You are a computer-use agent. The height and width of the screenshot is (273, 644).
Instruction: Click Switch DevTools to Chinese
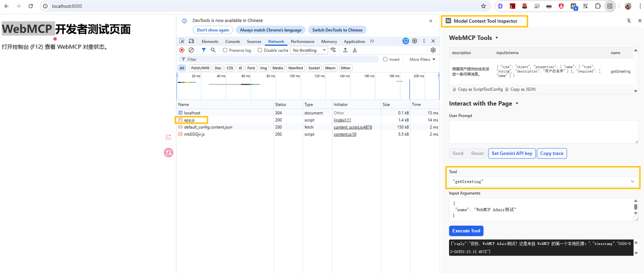(337, 30)
